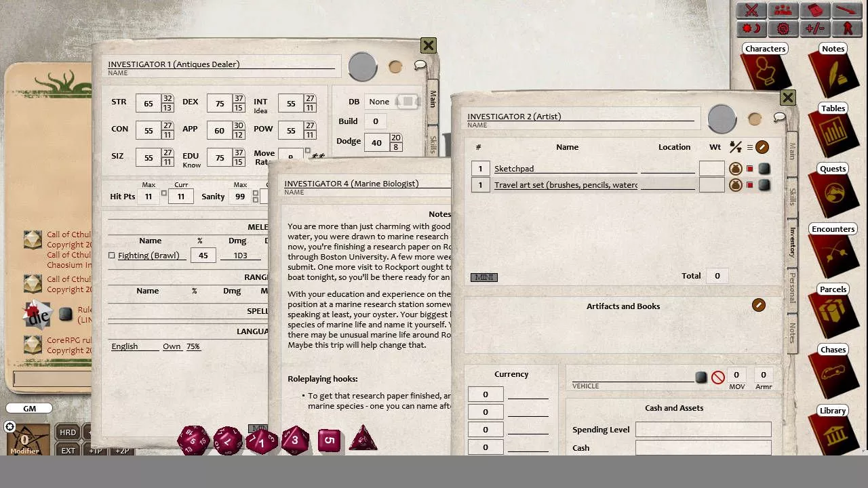Click the Cash input field
Image resolution: width=868 pixels, height=488 pixels.
(703, 447)
